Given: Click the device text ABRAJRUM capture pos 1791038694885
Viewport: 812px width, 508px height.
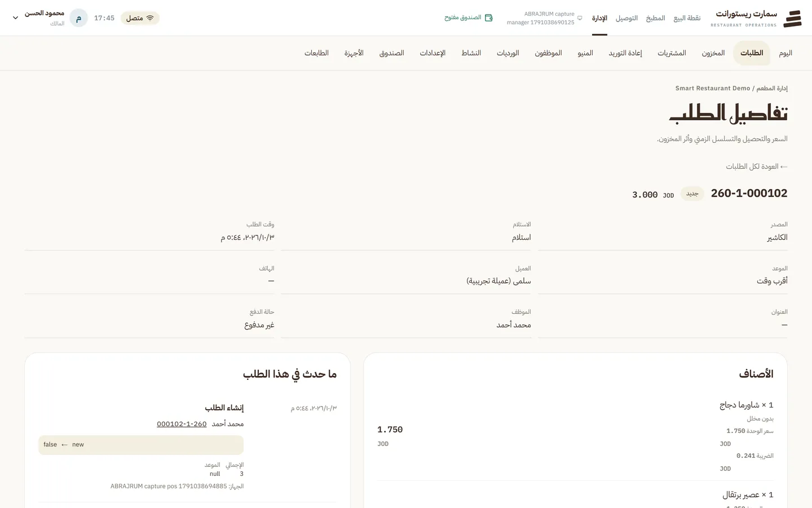Looking at the screenshot, I should pyautogui.click(x=177, y=486).
